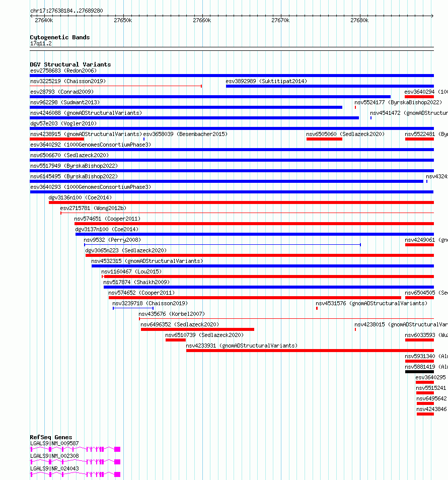Click esv3640292 (1000GenomesConsortiumPhase3) label
This screenshot has width=448, height=480.
coord(91,145)
